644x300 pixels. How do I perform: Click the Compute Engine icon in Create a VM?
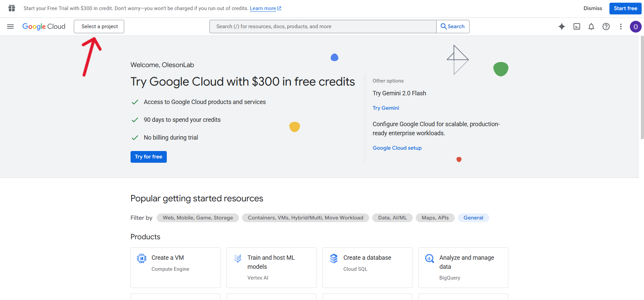142,258
